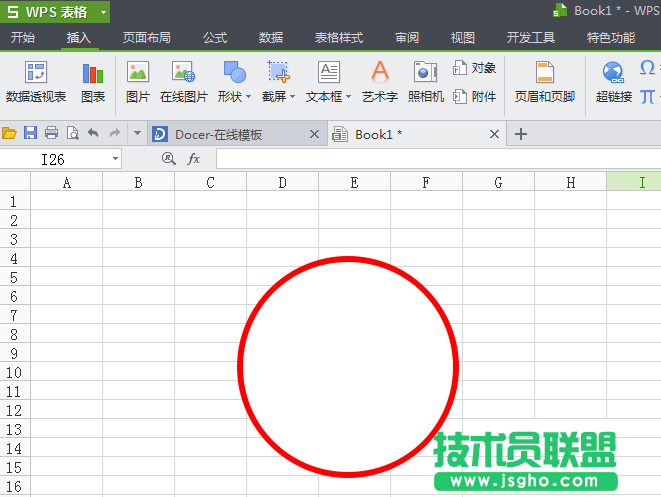Insert an 附件 attachment
Image resolution: width=661 pixels, height=497 pixels.
tap(475, 97)
